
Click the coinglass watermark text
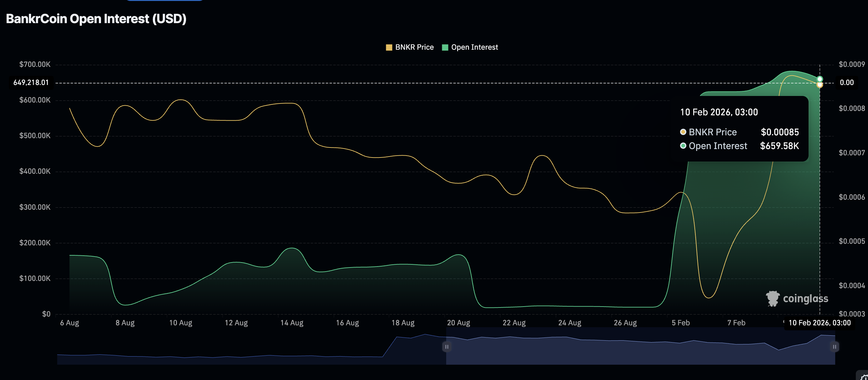(x=805, y=298)
